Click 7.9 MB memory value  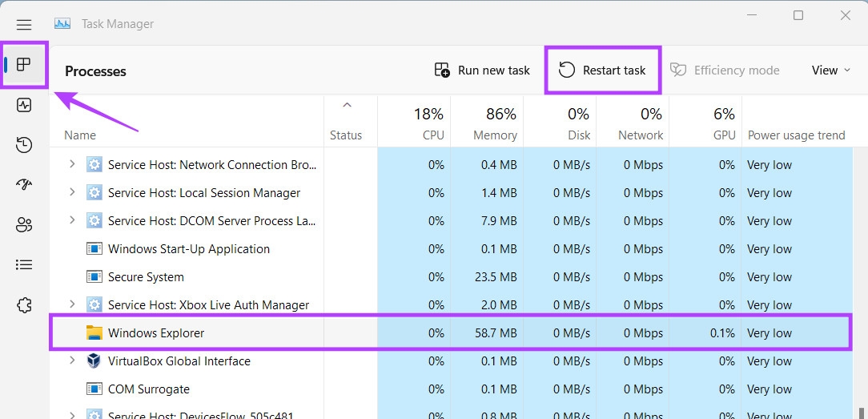pos(500,221)
